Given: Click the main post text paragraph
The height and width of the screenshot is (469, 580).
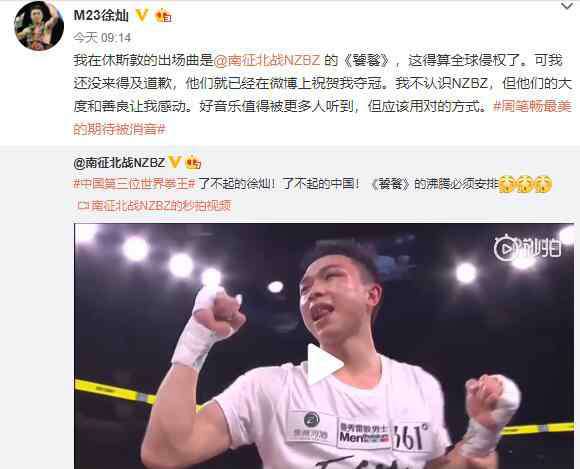Looking at the screenshot, I should [323, 95].
